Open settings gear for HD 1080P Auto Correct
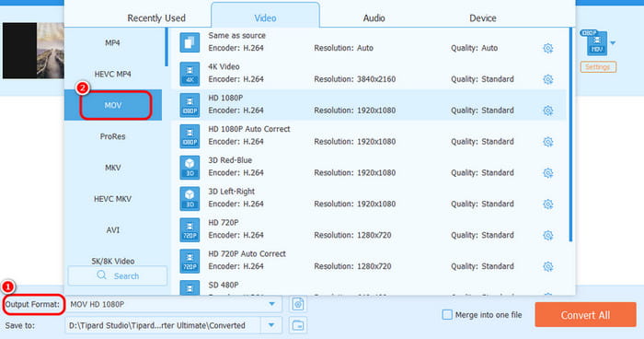Viewport: 644px width, 339px height. click(x=548, y=142)
